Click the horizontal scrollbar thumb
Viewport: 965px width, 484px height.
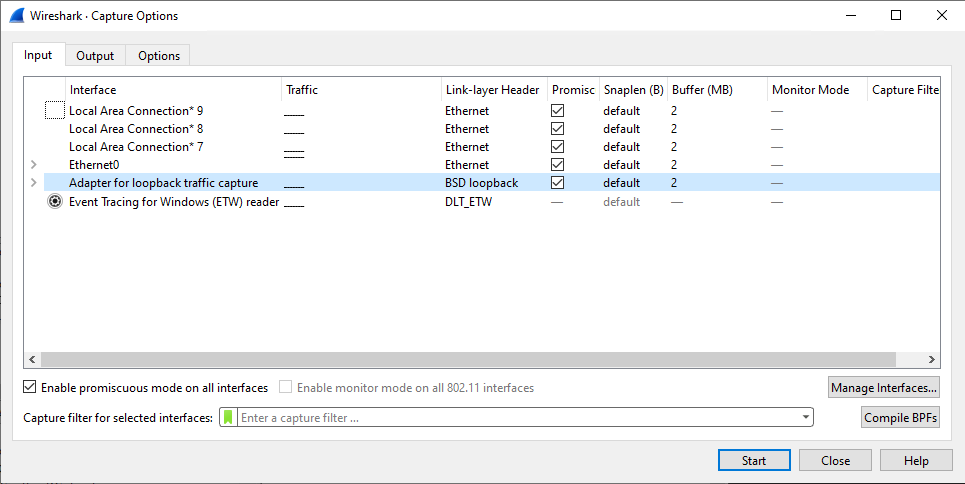468,359
